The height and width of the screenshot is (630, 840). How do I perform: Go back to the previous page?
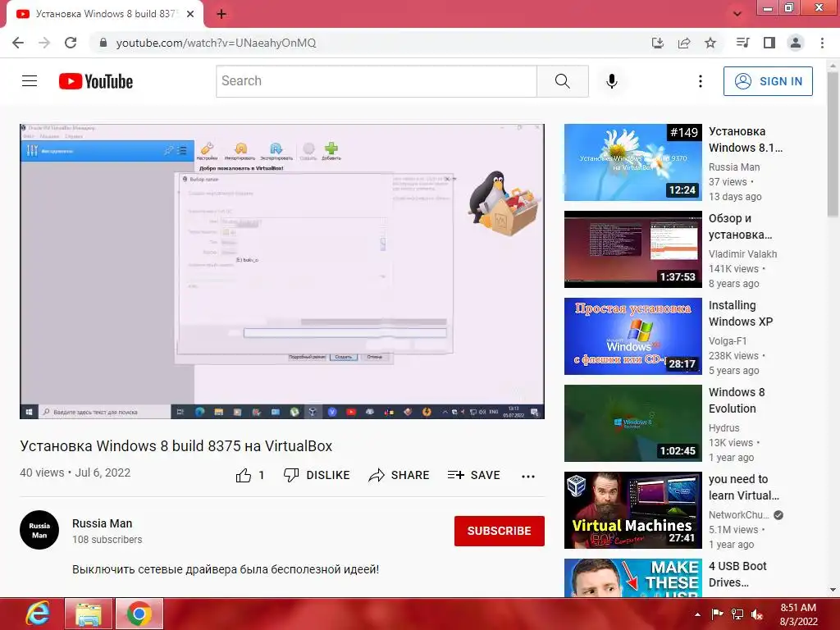(x=18, y=43)
